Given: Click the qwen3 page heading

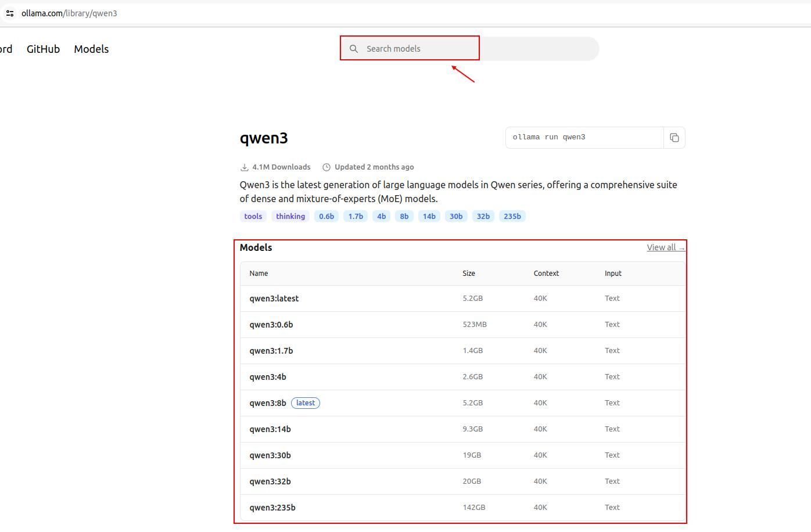Looking at the screenshot, I should tap(264, 138).
